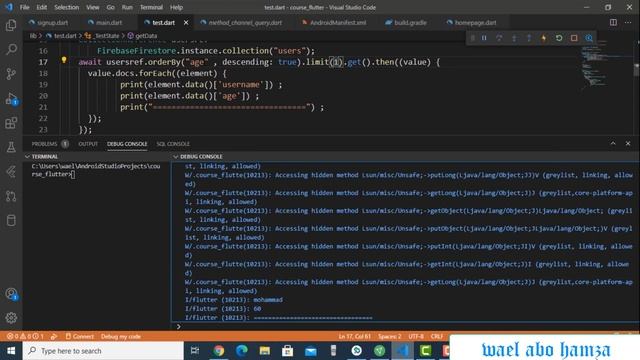640x360 pixels.
Task: Open the Go menu
Action: click(x=111, y=7)
